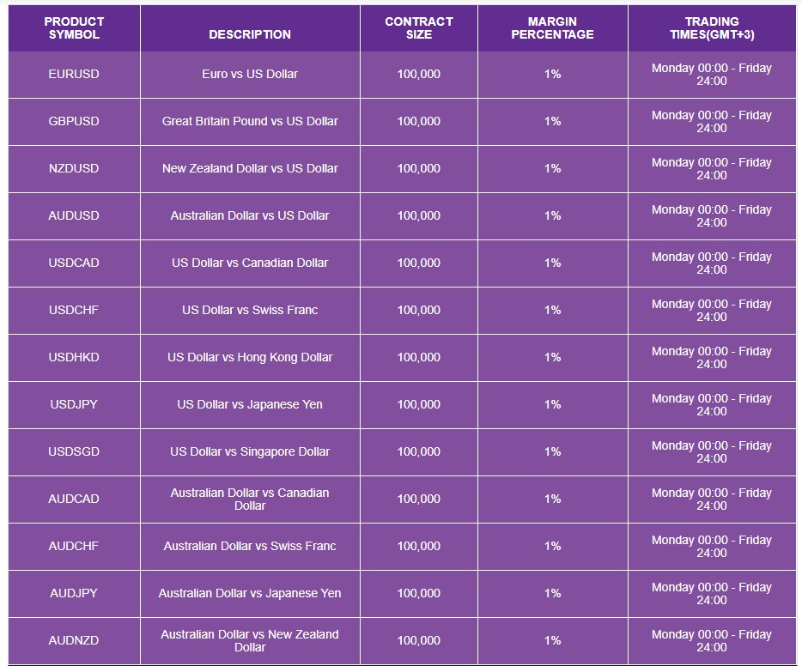Screen dimensions: 802x672
Task: Click US Dollar vs Singapore Dollar description
Action: (250, 451)
